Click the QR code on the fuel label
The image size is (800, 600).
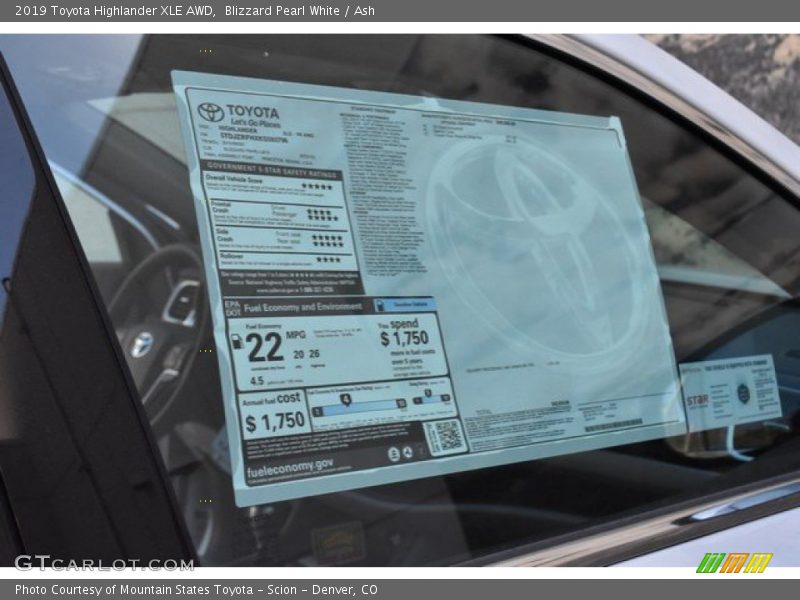pos(448,437)
